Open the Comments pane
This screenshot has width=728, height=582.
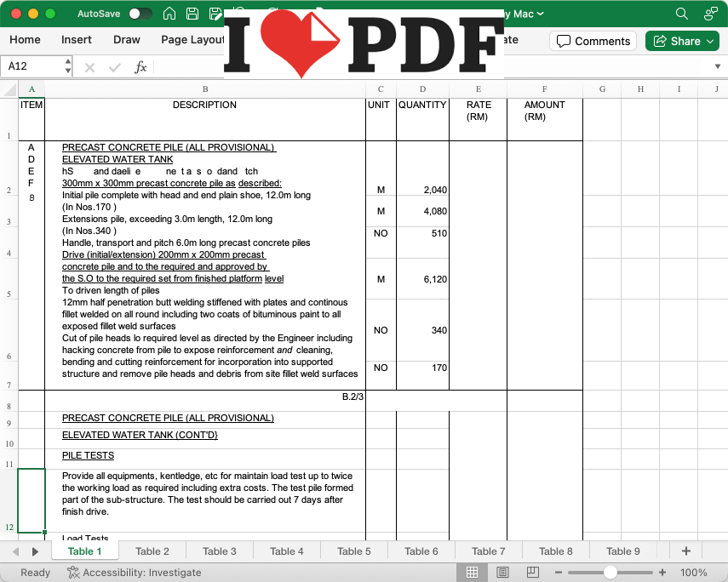tap(593, 41)
